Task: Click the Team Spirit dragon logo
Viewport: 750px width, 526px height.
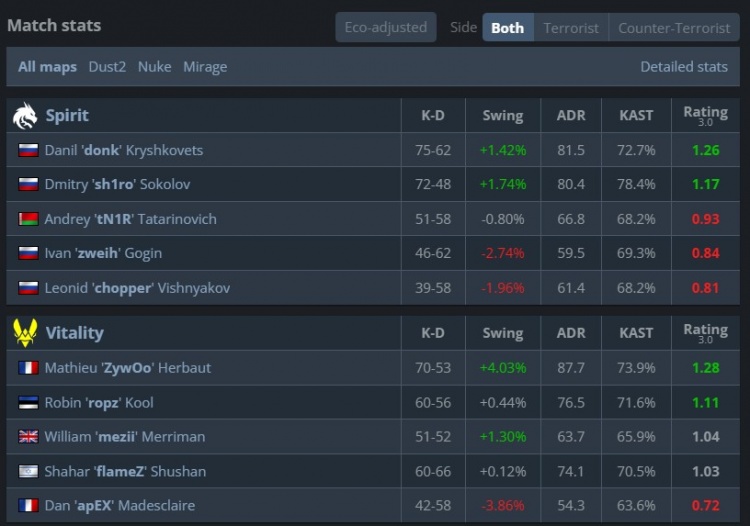Action: [25, 116]
